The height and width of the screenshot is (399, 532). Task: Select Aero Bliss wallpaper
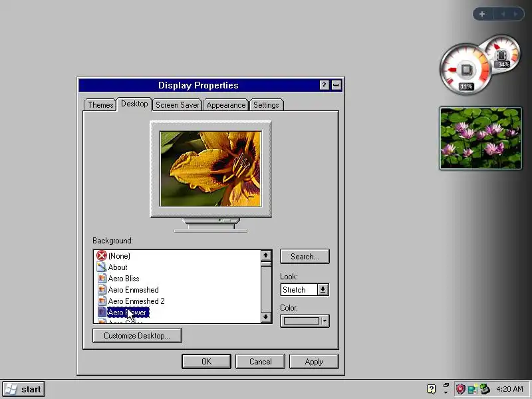pos(124,278)
